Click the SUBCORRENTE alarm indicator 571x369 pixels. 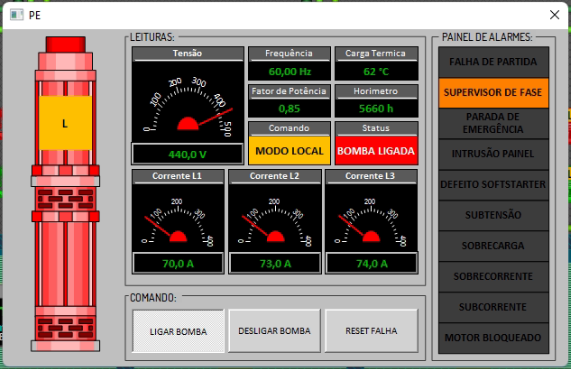(493, 307)
